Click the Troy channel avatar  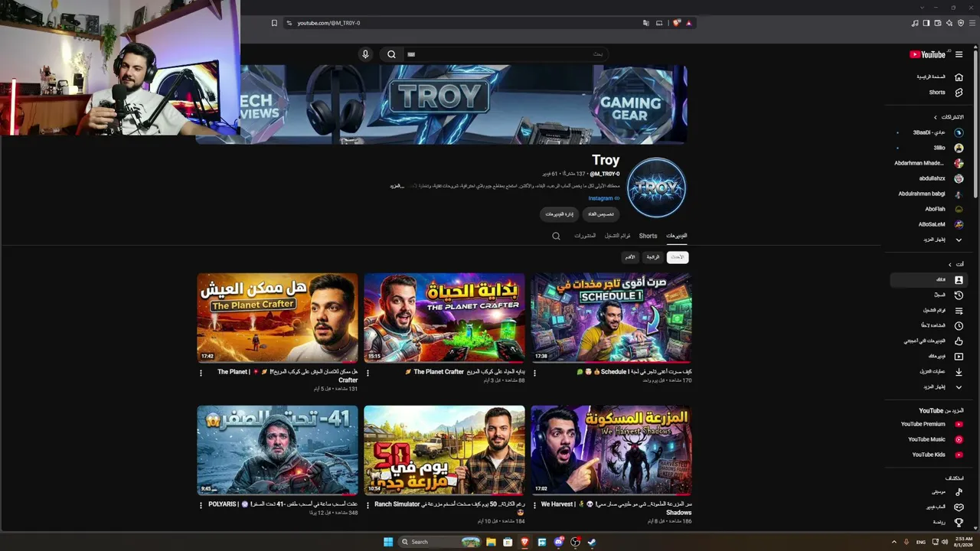click(x=656, y=187)
